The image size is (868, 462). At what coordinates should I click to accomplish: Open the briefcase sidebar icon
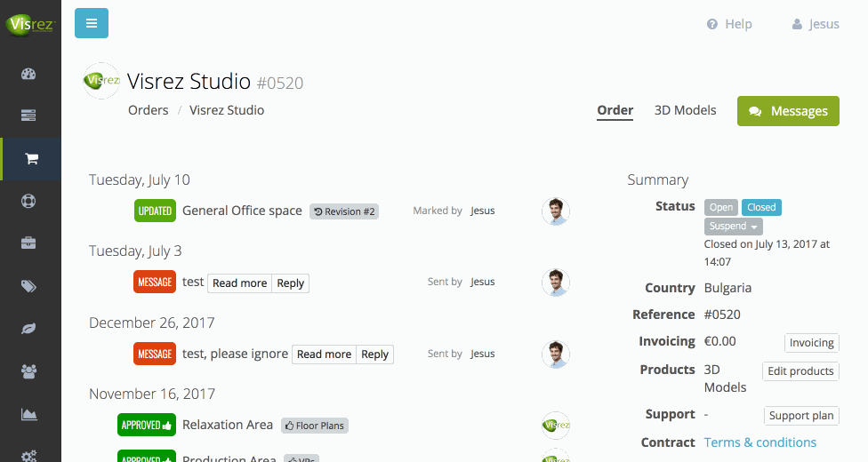point(28,243)
